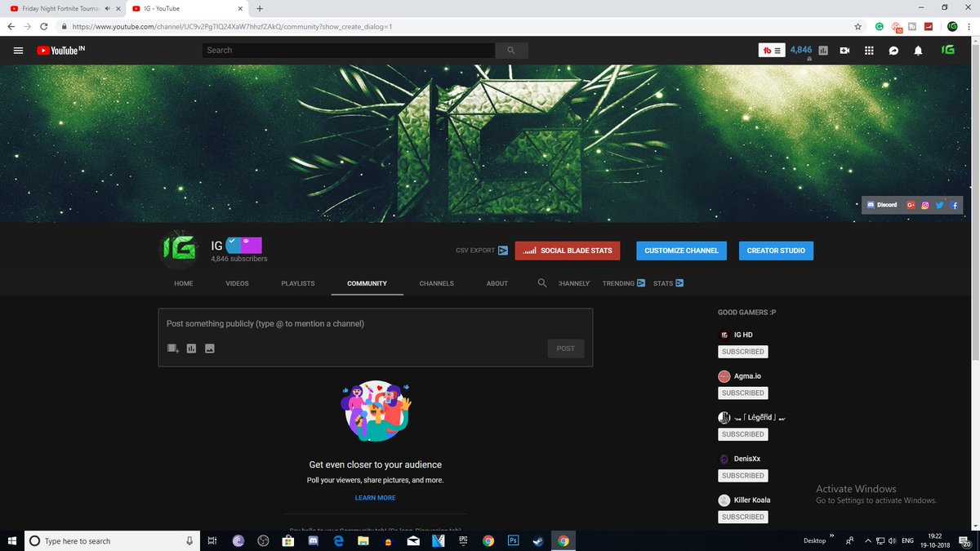Click the bar chart icon beside 4,846

point(822,51)
